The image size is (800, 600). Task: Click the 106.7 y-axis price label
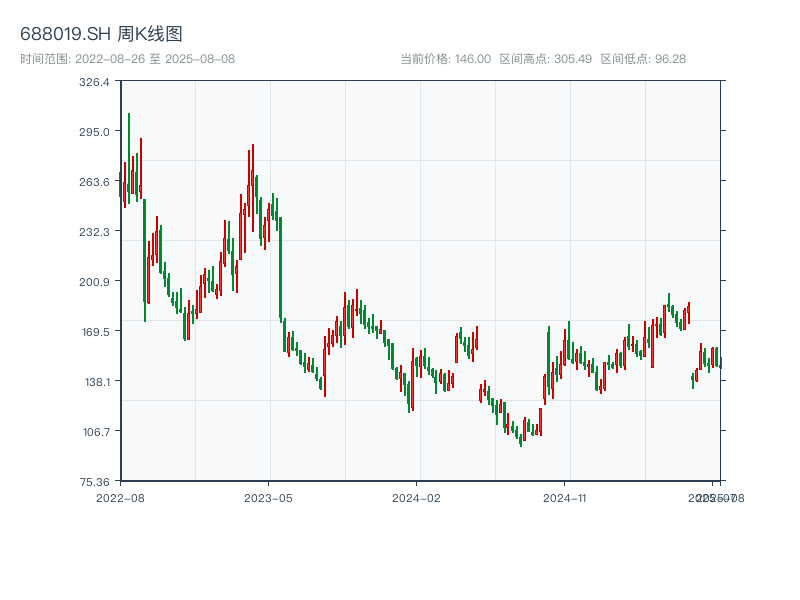click(94, 432)
